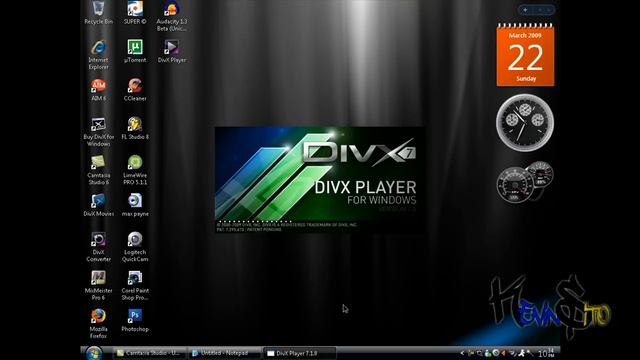Switch to Camtasia Studio taskbar button
The height and width of the screenshot is (360, 640).
[149, 353]
